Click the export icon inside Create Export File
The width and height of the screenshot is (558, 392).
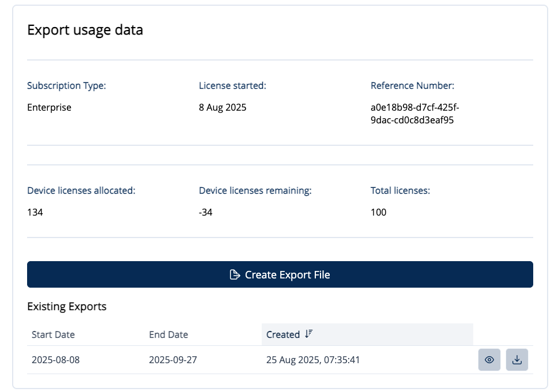[x=235, y=274]
